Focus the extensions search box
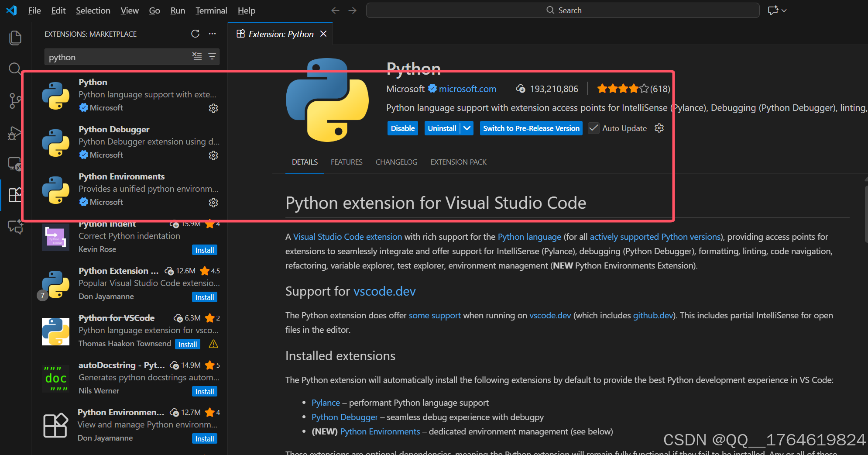The height and width of the screenshot is (455, 868). click(118, 57)
